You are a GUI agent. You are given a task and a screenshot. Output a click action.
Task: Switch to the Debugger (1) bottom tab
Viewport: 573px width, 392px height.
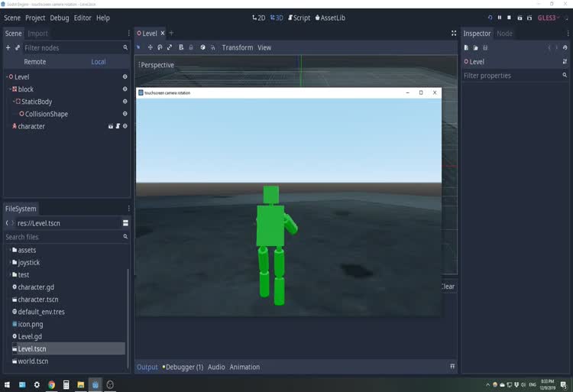183,367
